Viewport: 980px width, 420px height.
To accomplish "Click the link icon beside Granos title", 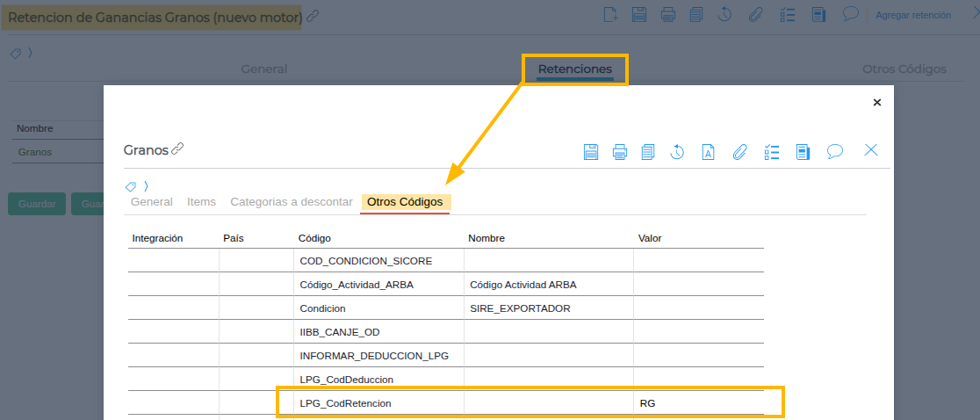I will tap(177, 149).
